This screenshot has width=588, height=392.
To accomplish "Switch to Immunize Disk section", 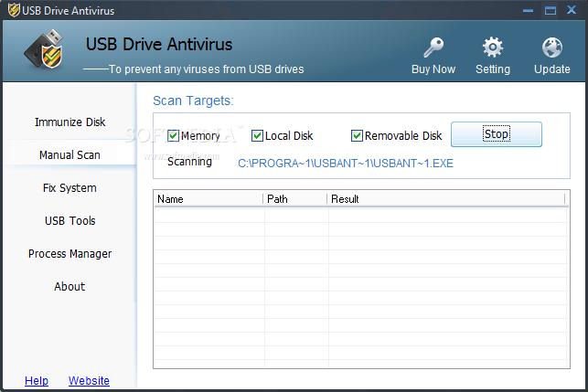I will [69, 122].
